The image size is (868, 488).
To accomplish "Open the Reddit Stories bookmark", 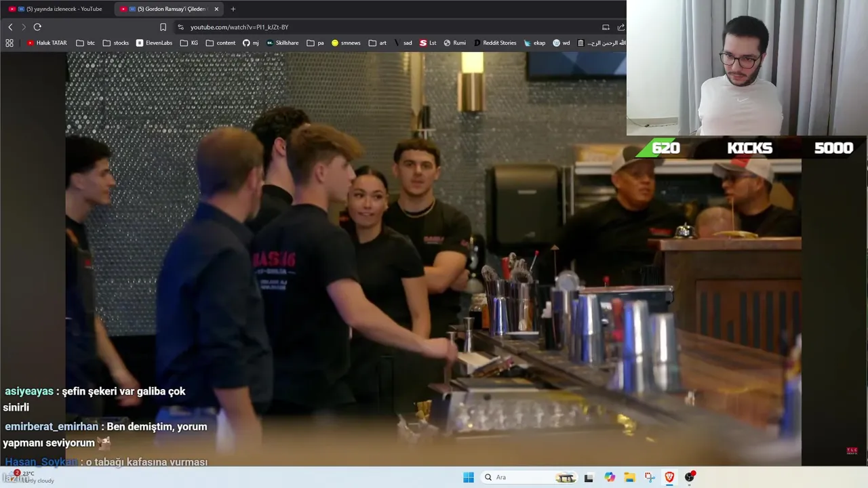I will pos(495,43).
